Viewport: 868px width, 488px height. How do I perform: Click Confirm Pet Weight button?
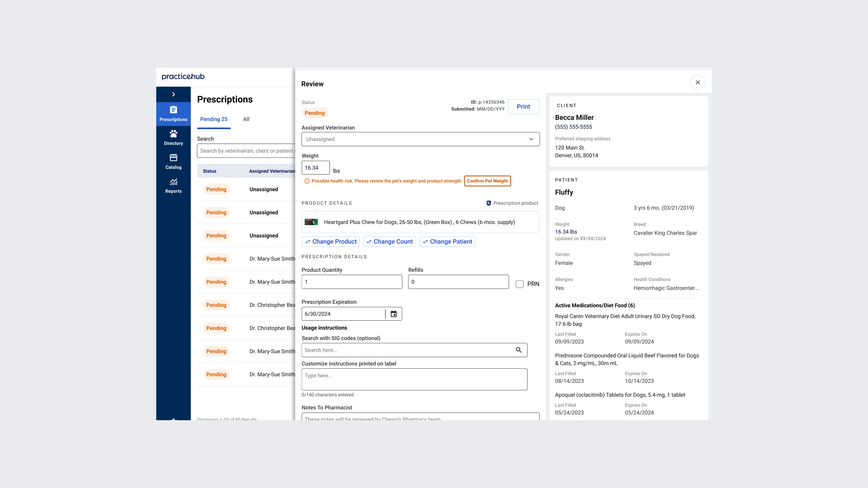coord(487,181)
